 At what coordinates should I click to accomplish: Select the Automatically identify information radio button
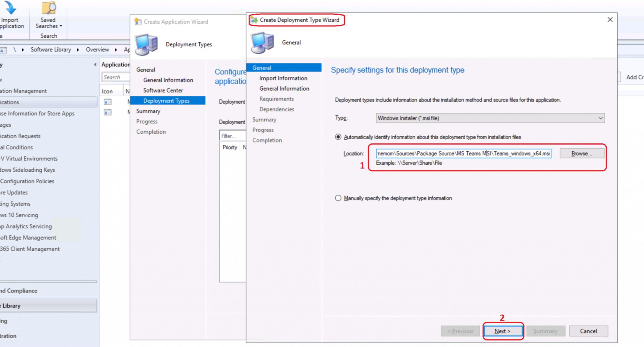338,137
